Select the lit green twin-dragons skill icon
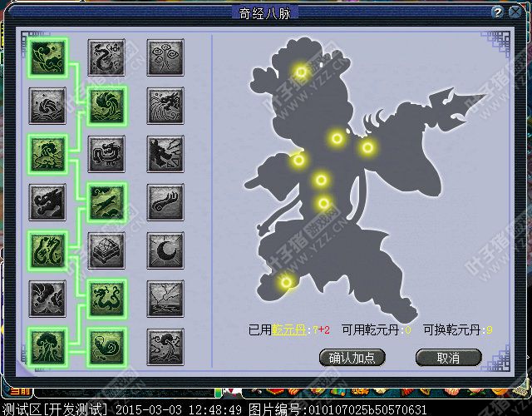 (x=47, y=250)
